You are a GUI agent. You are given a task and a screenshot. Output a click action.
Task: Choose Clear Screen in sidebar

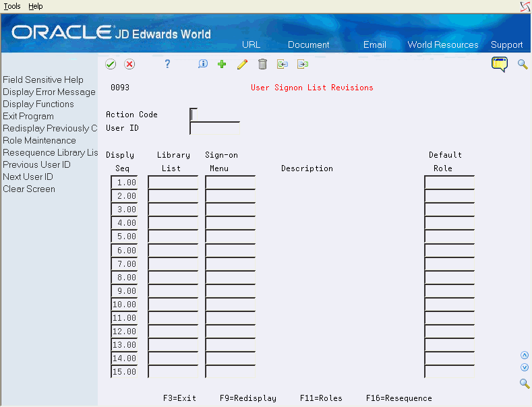29,189
